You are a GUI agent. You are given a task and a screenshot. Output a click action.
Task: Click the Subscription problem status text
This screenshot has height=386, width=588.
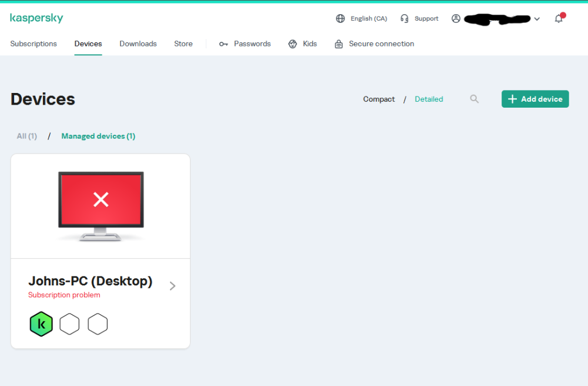tap(64, 295)
